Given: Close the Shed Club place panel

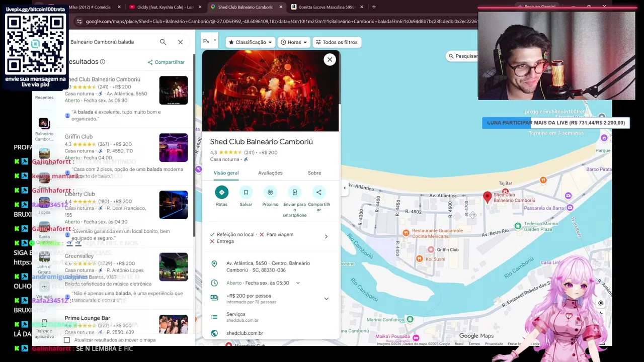Looking at the screenshot, I should pos(330,59).
